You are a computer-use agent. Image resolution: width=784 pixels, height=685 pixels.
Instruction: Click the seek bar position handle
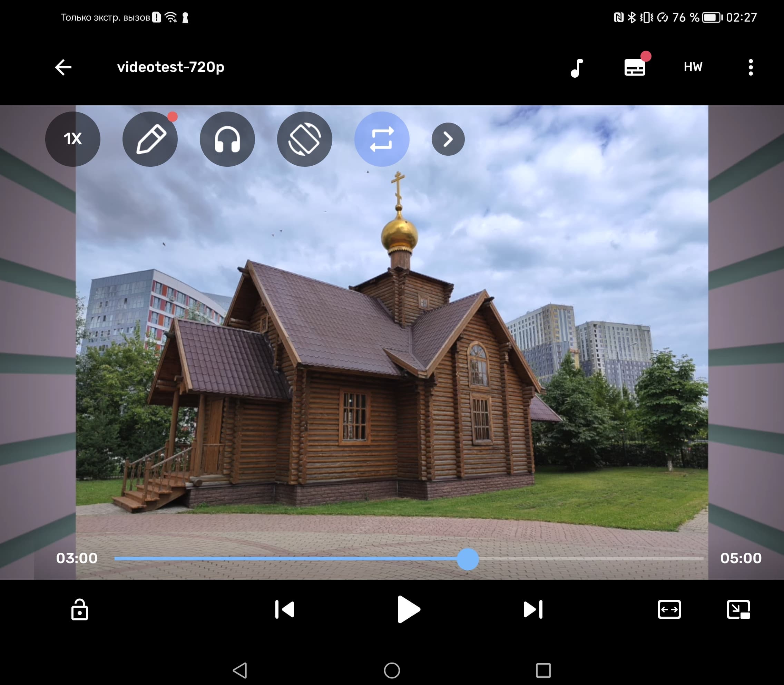click(468, 559)
